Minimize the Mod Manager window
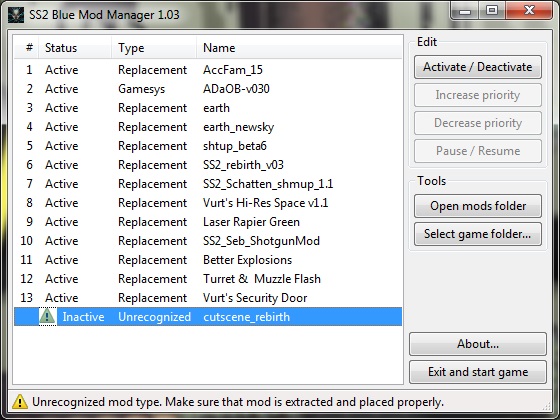 tap(465, 11)
